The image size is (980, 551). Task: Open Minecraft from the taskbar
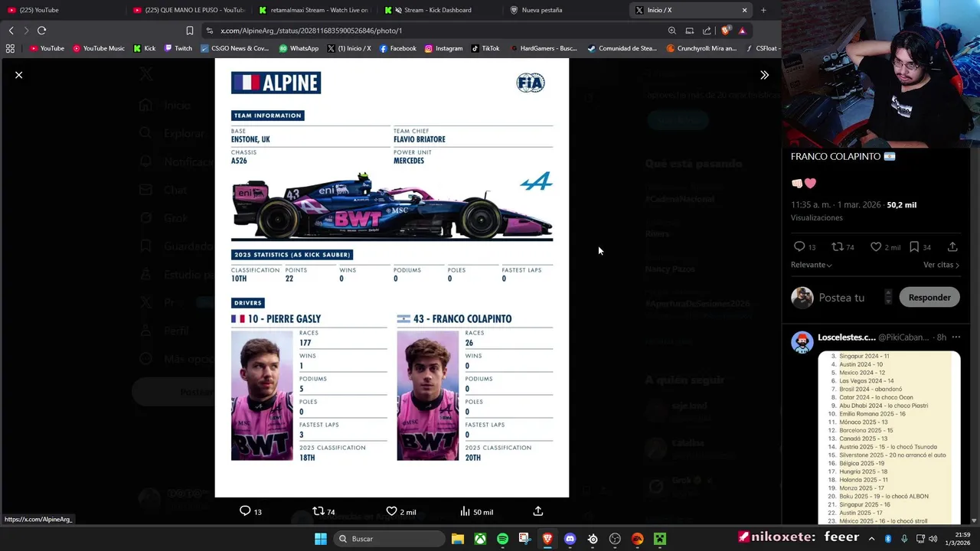[x=660, y=539]
